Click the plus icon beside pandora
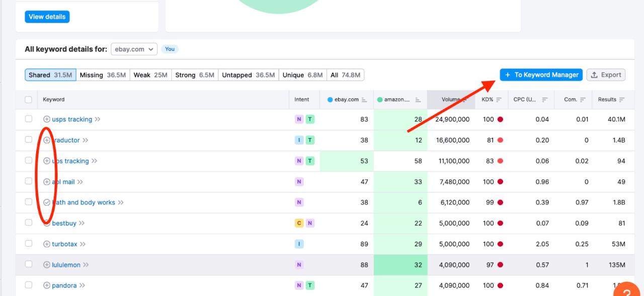Viewport: 644px width, 296px height. click(x=47, y=285)
